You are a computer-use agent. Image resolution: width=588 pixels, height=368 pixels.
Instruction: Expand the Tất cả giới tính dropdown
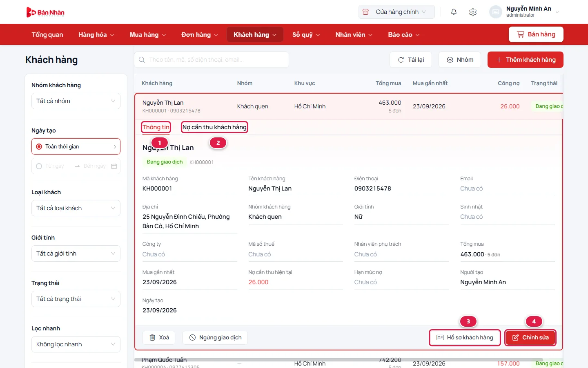pyautogui.click(x=76, y=254)
